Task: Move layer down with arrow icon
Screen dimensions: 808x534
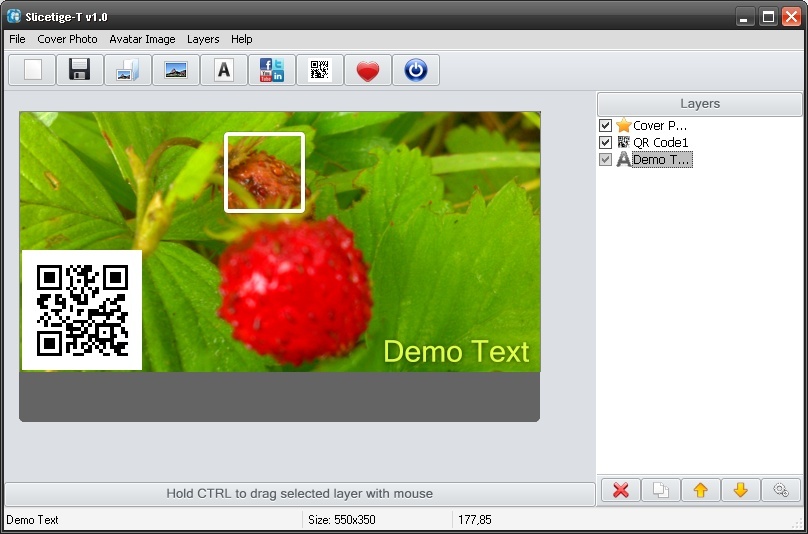Action: (740, 490)
